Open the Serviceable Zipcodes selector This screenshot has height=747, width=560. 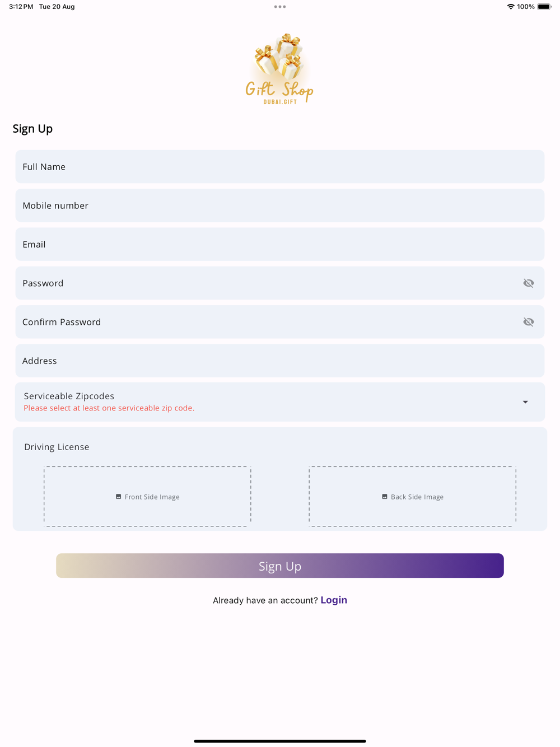pyautogui.click(x=280, y=402)
